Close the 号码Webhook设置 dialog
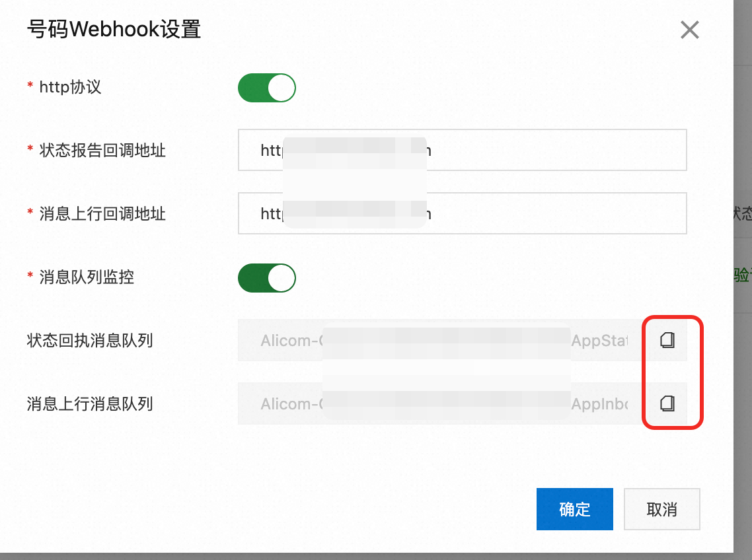Image resolution: width=752 pixels, height=560 pixels. coord(689,30)
